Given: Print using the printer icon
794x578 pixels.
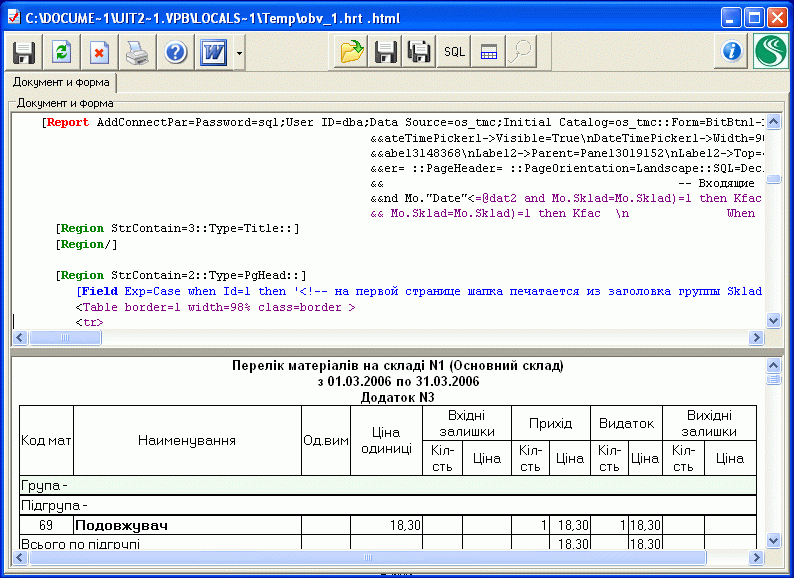Looking at the screenshot, I should coord(137,52).
